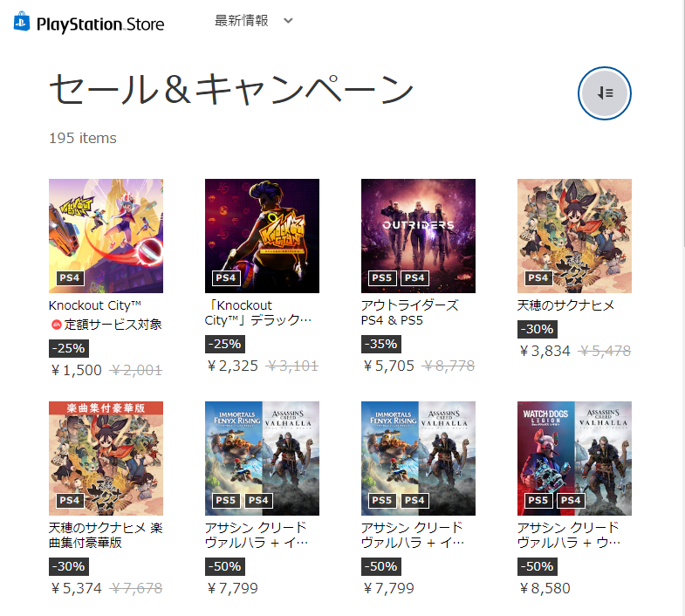Open Knockout City Deluxe edition cover
This screenshot has width=685, height=616.
click(x=262, y=236)
